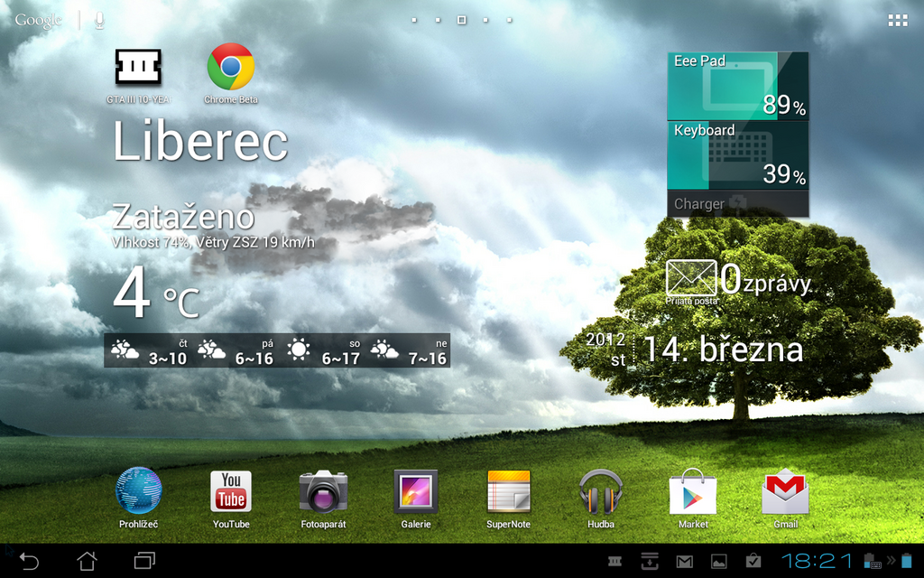Tap the Google search bar
Screen dimensions: 924x578
[x=38, y=18]
